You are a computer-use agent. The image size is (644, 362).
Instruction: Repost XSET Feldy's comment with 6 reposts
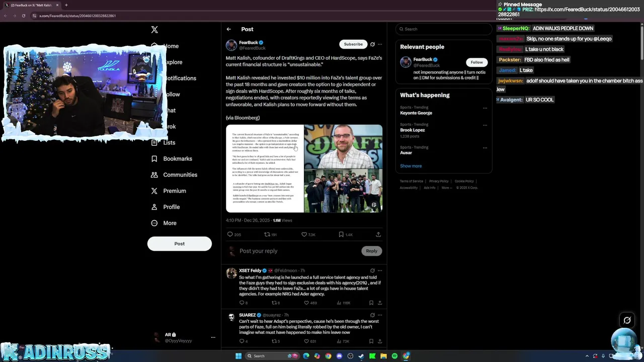[x=274, y=303]
